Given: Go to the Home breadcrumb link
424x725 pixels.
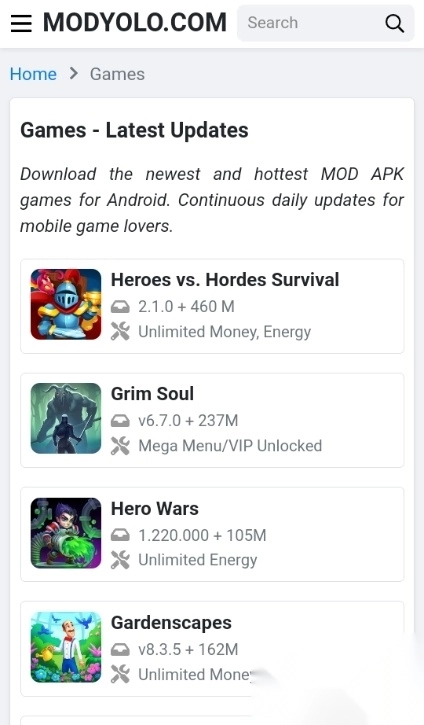Looking at the screenshot, I should tap(33, 74).
